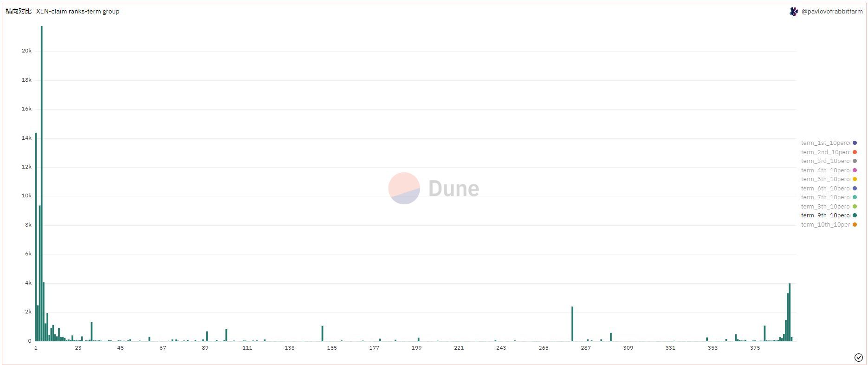Image resolution: width=868 pixels, height=365 pixels.
Task: Click x-axis label 155
Action: (331, 348)
